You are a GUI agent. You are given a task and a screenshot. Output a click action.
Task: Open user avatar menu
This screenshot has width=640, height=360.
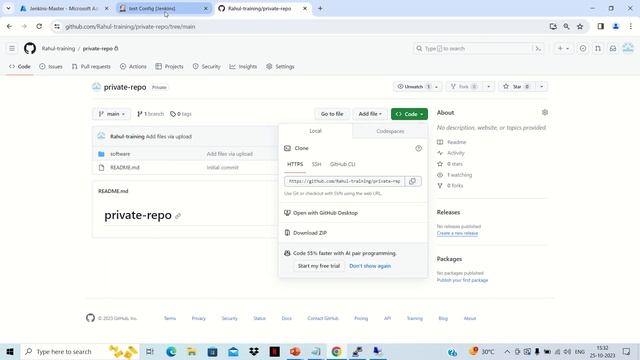tap(628, 48)
